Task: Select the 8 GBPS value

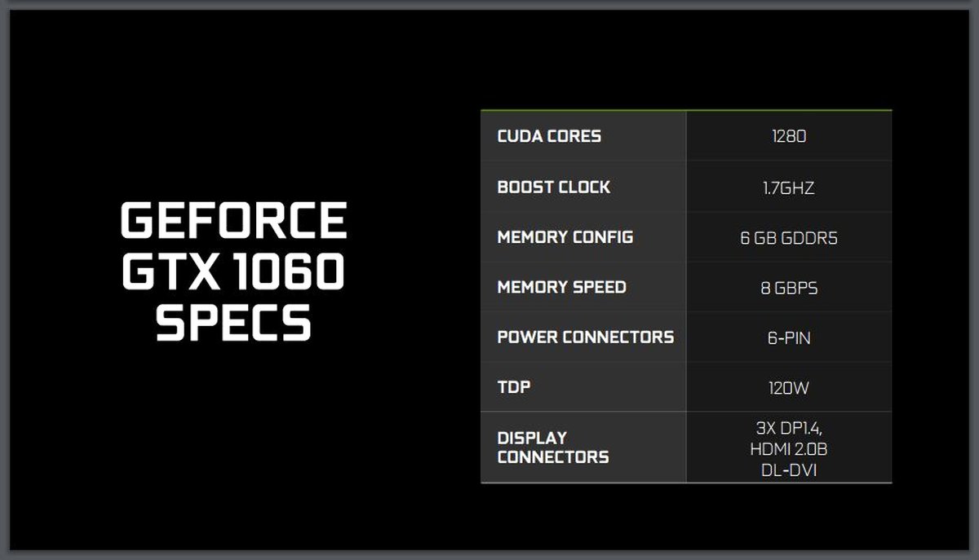Action: tap(789, 288)
